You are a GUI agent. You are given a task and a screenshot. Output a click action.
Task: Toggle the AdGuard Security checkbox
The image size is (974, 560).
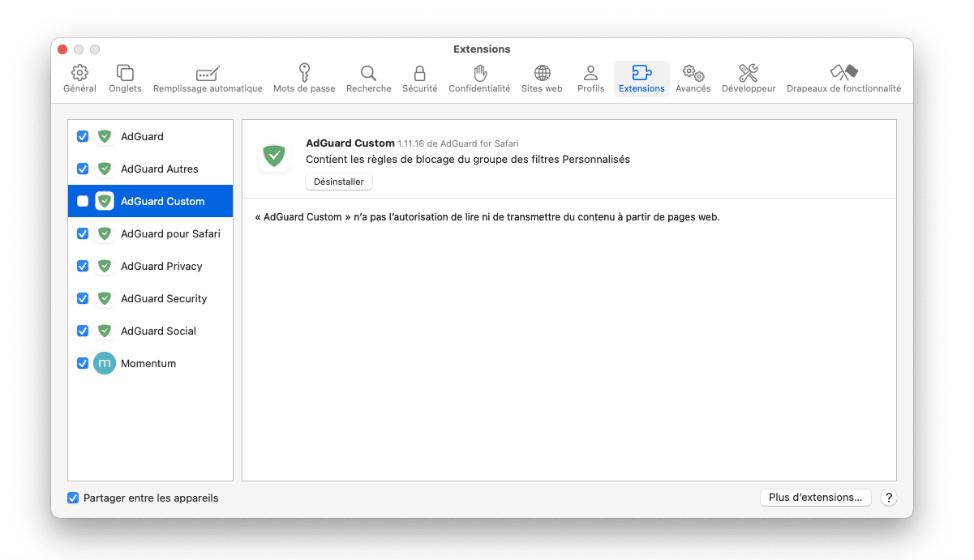coord(83,298)
